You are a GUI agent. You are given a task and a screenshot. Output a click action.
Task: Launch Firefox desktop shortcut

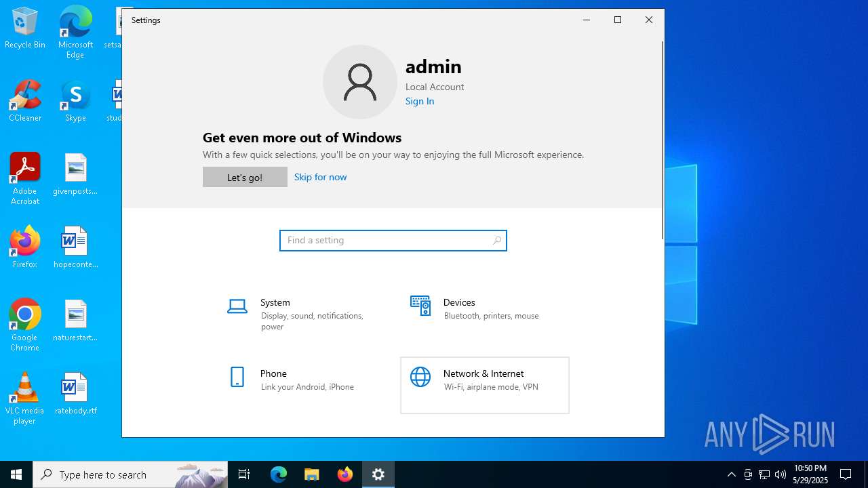point(25,248)
